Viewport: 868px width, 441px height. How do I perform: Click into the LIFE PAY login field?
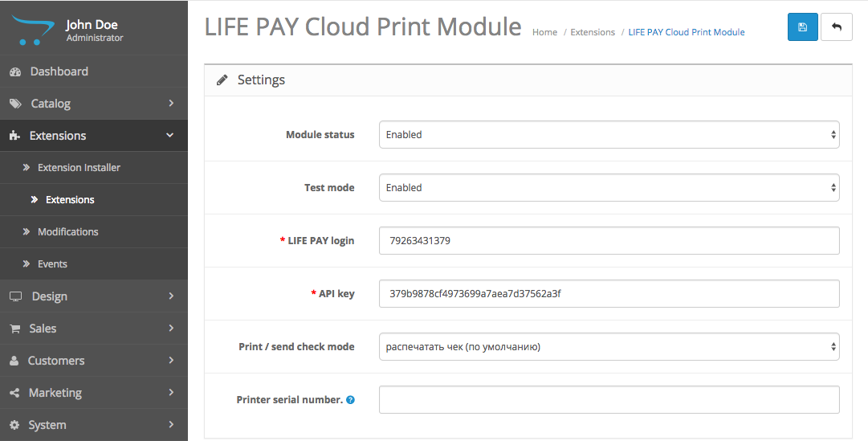coord(609,240)
